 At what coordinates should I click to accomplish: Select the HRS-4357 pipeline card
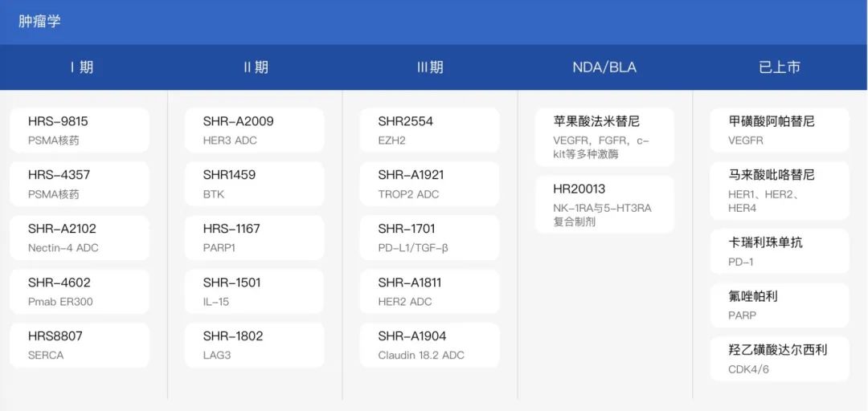(x=80, y=184)
